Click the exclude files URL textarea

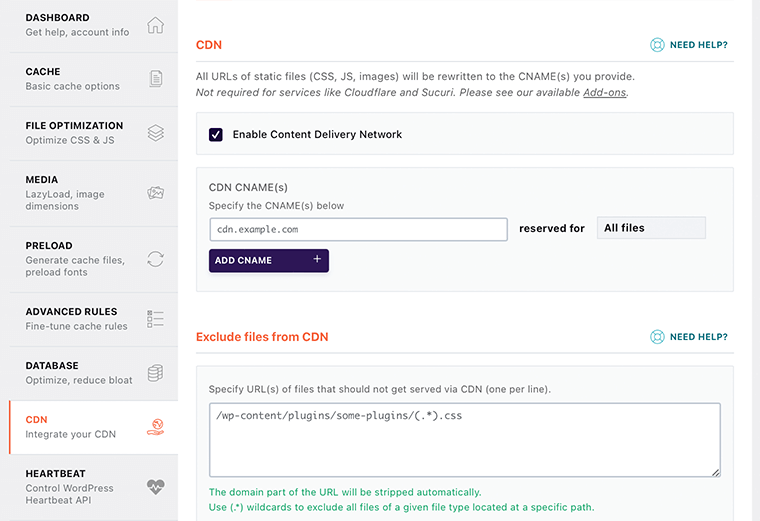click(464, 439)
